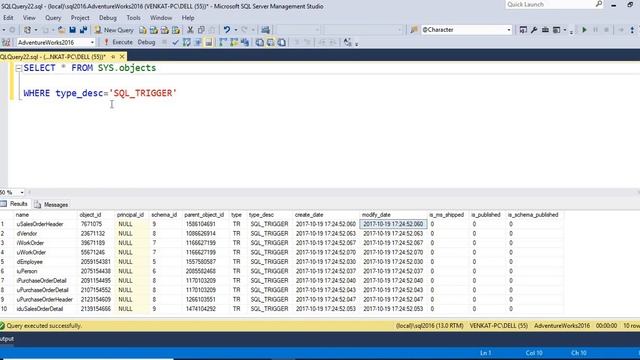The image size is (640, 360).
Task: Open the Project menu
Action: (80, 18)
